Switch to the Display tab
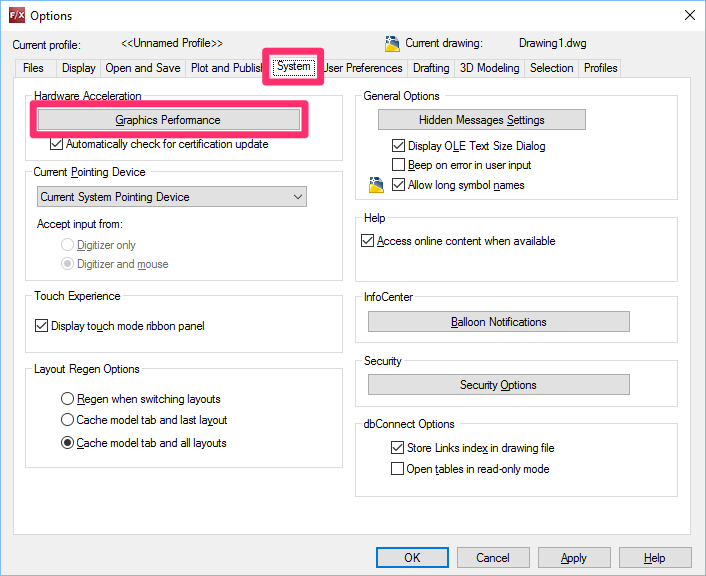The height and width of the screenshot is (576, 706). (x=79, y=68)
